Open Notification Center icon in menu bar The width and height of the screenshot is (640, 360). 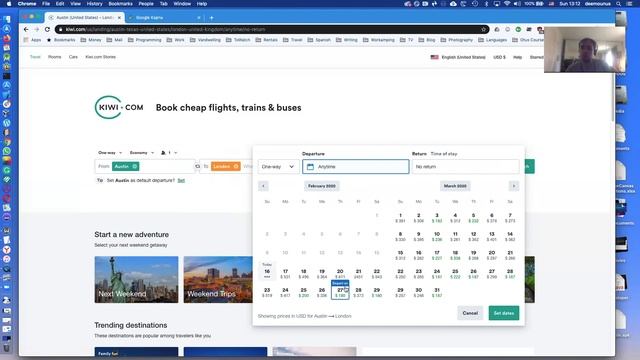pyautogui.click(x=630, y=4)
